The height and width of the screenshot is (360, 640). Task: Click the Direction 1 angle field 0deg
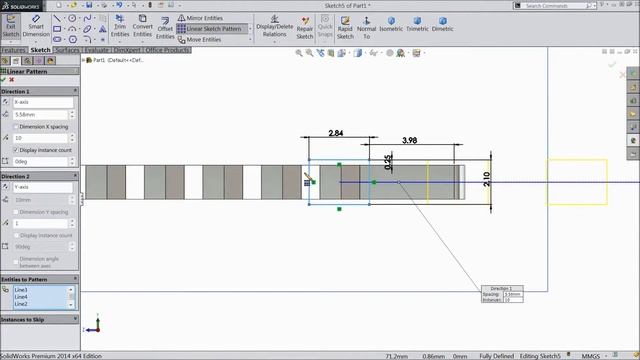click(x=40, y=162)
